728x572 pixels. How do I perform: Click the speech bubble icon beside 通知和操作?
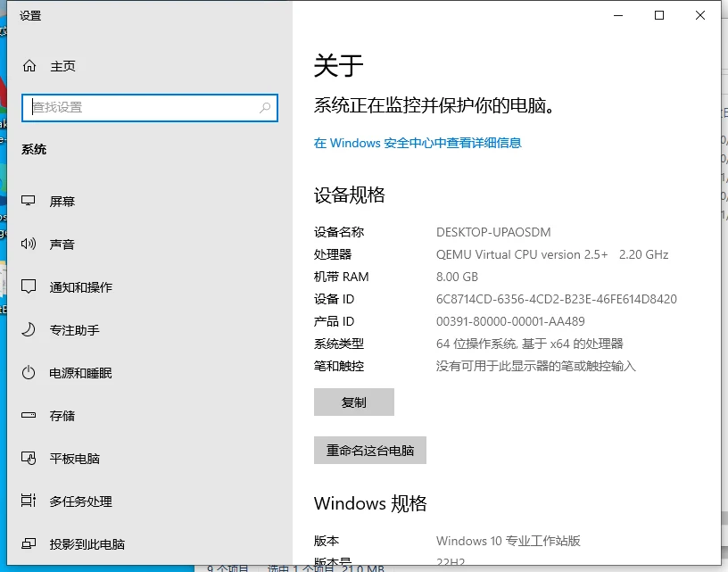(x=29, y=286)
